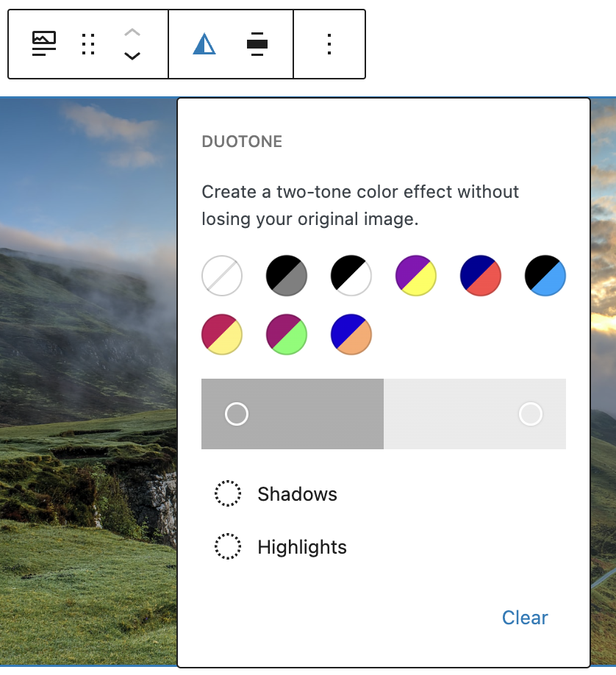Click the drag handle dots icon
Viewport: 616px width, 675px height.
point(88,44)
